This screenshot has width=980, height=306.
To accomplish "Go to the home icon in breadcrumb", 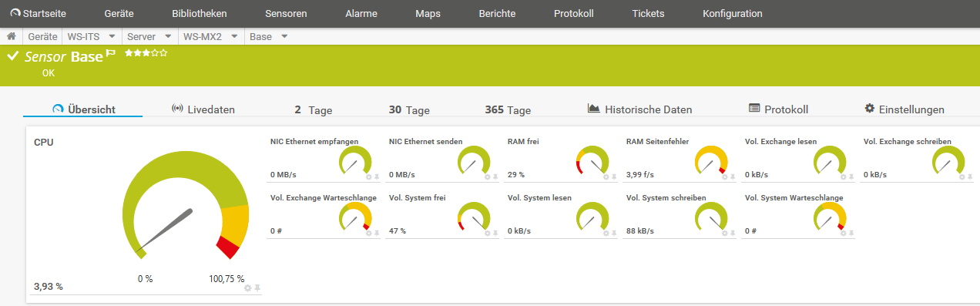I will pos(12,36).
